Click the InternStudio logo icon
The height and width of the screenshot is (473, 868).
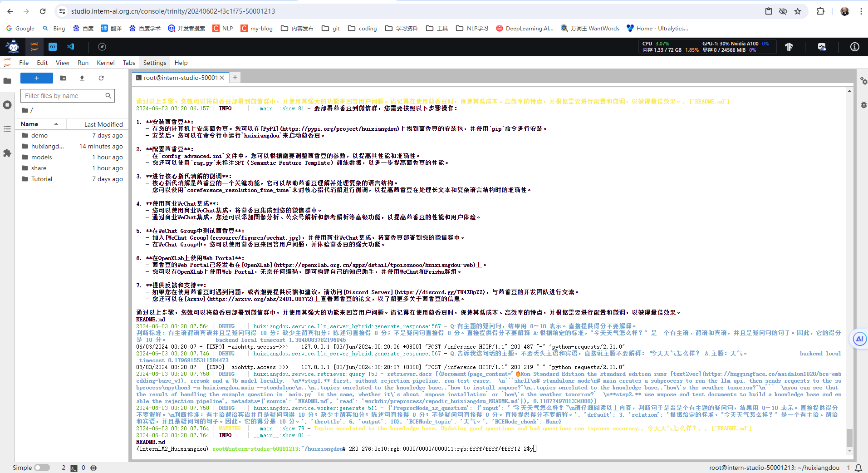click(x=13, y=47)
